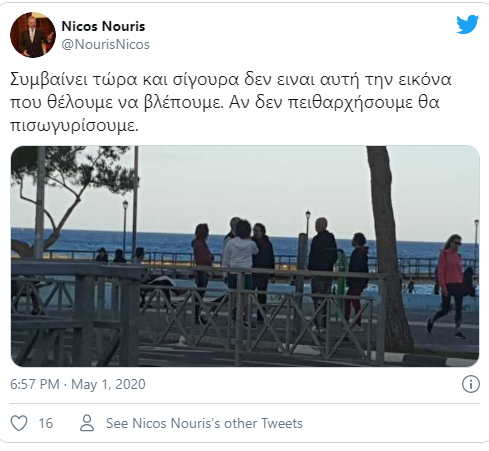This screenshot has width=489, height=451.
Task: Open the 6:57 PM timestamp link
Action: tap(35, 384)
